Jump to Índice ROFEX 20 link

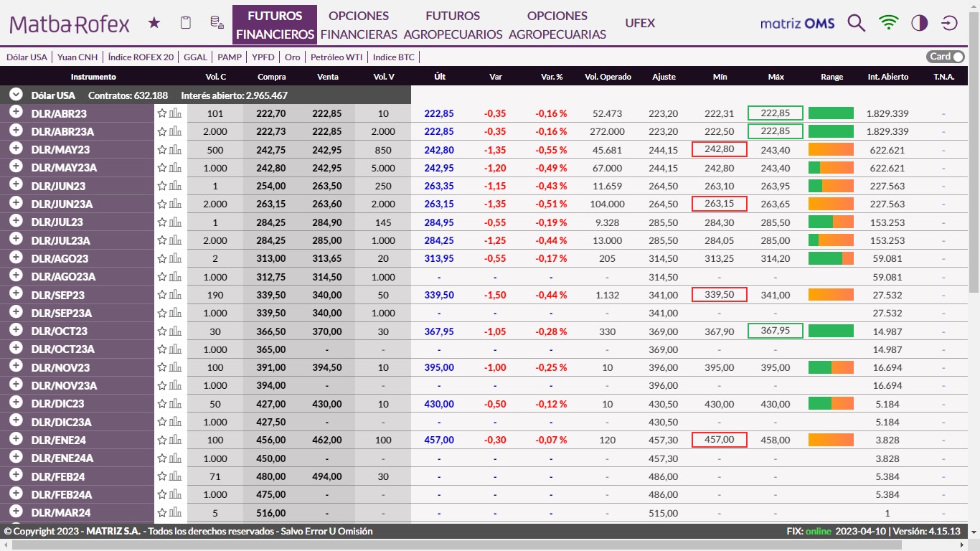click(141, 57)
